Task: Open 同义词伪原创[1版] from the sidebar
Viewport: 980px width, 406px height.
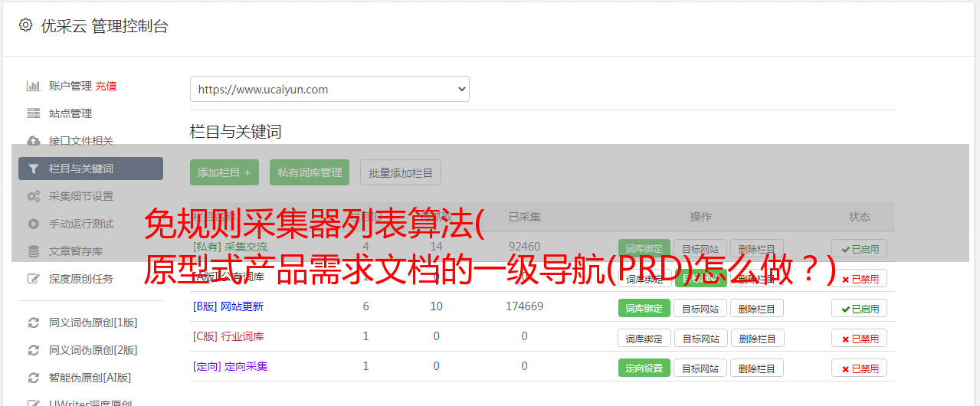Action: pyautogui.click(x=93, y=323)
